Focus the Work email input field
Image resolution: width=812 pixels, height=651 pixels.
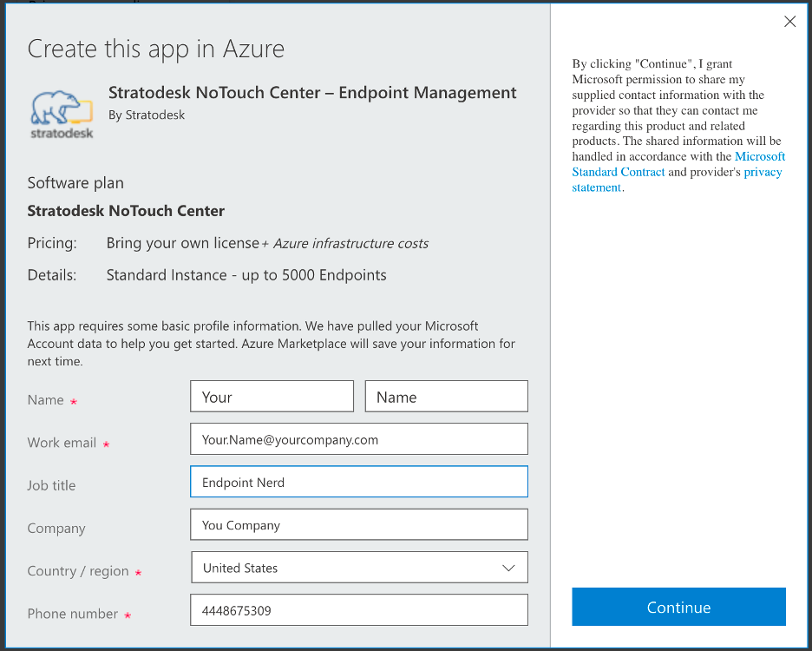(x=359, y=439)
